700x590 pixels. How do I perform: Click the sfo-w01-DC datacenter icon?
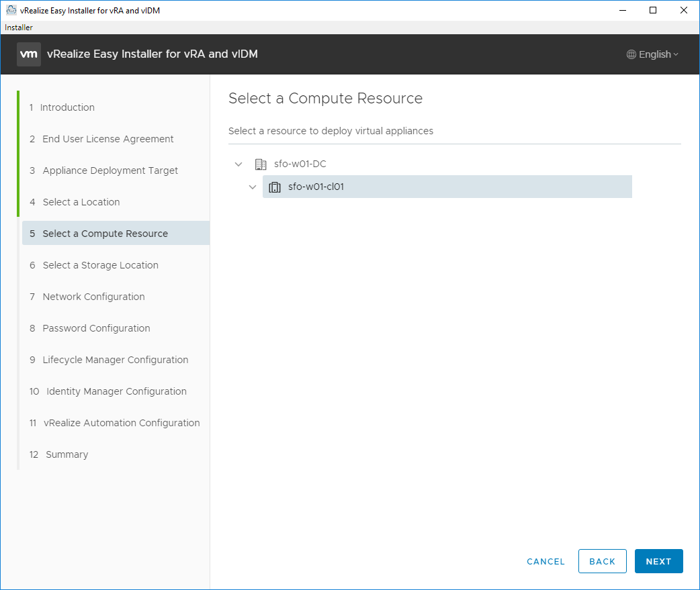(x=261, y=164)
